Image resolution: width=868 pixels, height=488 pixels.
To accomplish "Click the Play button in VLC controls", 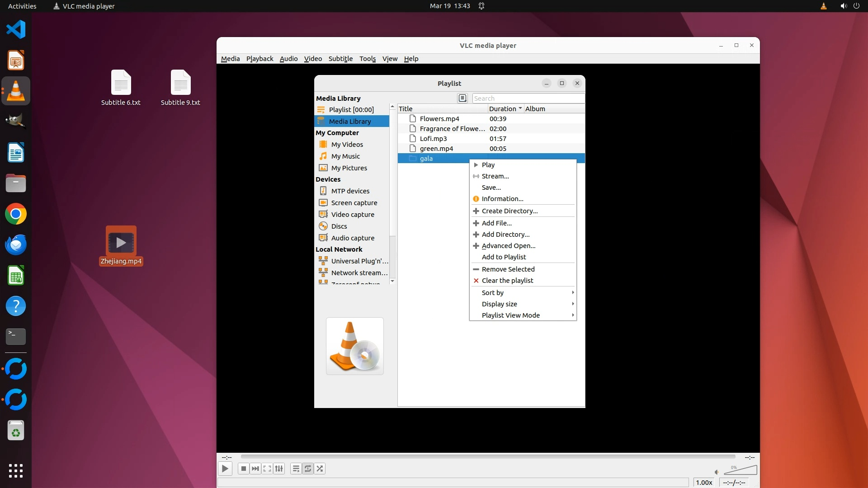I will (225, 469).
